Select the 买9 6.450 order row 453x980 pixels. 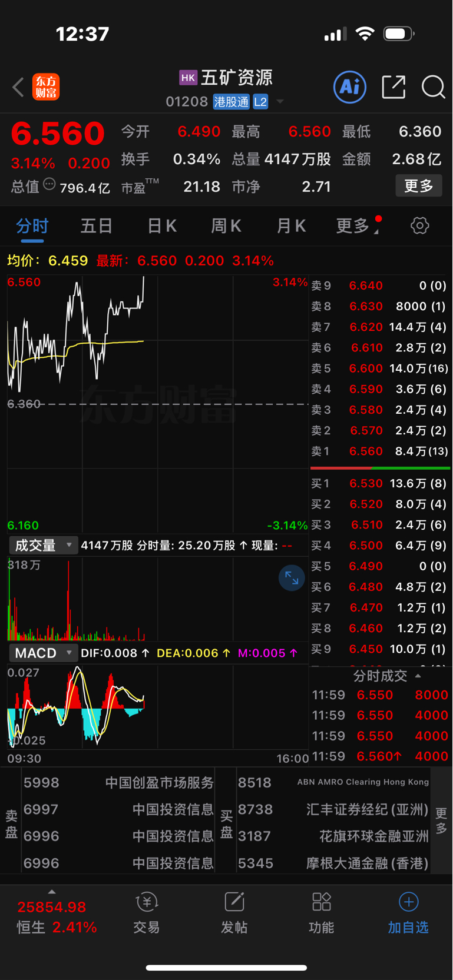[x=380, y=649]
